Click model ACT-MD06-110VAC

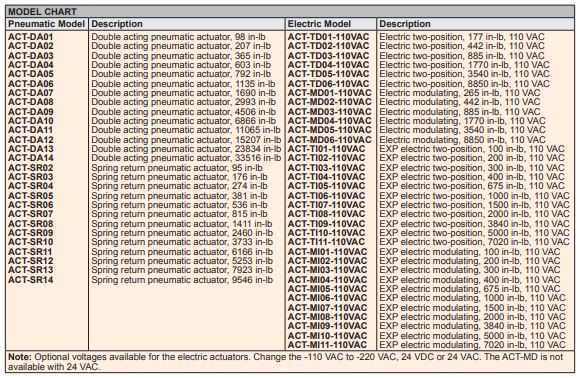tap(329, 140)
